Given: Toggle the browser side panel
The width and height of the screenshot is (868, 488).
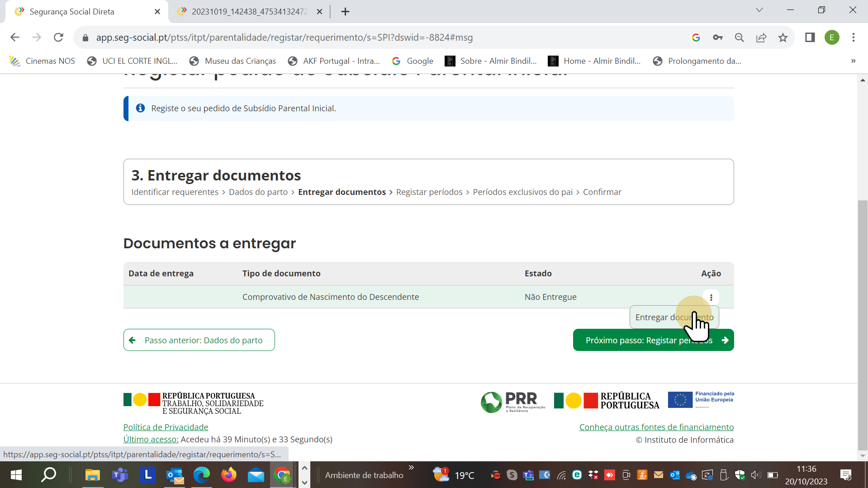Looking at the screenshot, I should (810, 38).
